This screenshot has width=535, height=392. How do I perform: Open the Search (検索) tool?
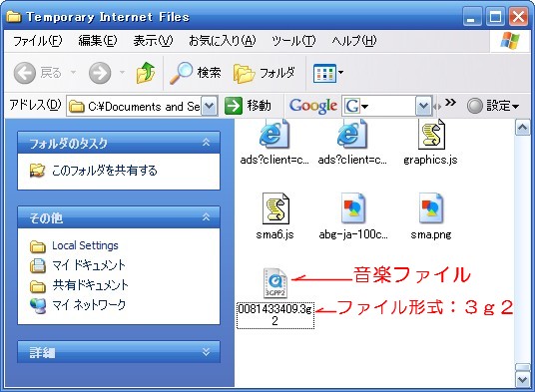pos(196,73)
